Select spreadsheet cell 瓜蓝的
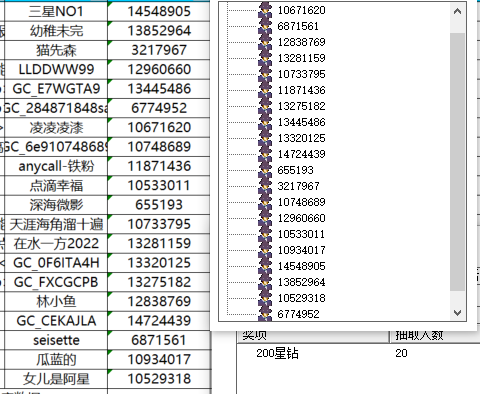 [56, 360]
